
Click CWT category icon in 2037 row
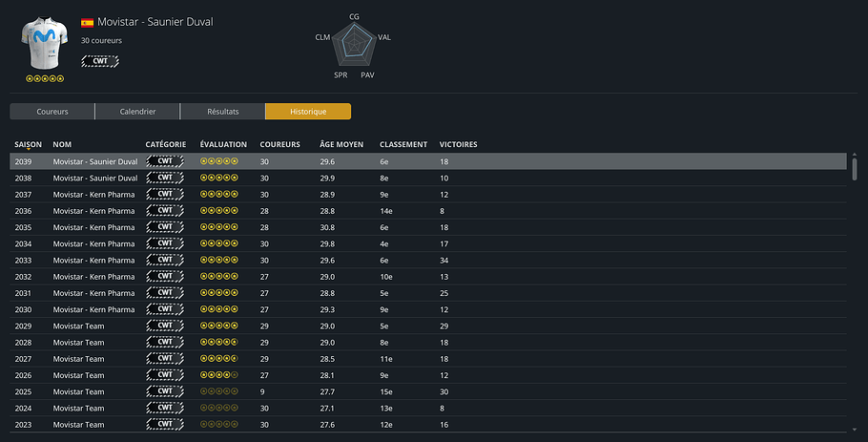pyautogui.click(x=165, y=195)
